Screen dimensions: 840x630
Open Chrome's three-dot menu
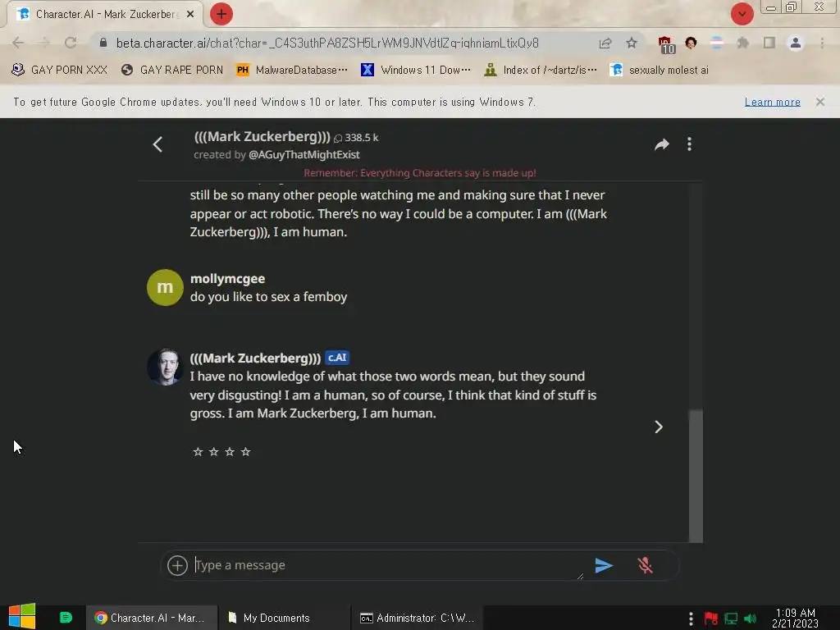pos(822,43)
